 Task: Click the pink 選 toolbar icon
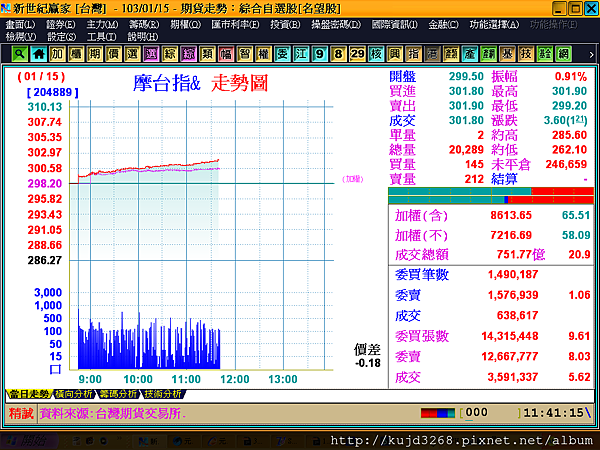coord(151,54)
